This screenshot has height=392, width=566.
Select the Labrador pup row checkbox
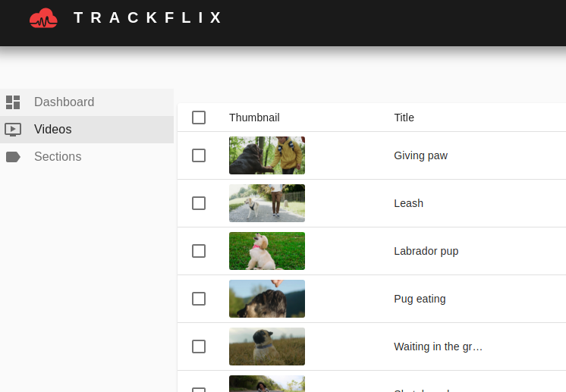coord(199,251)
